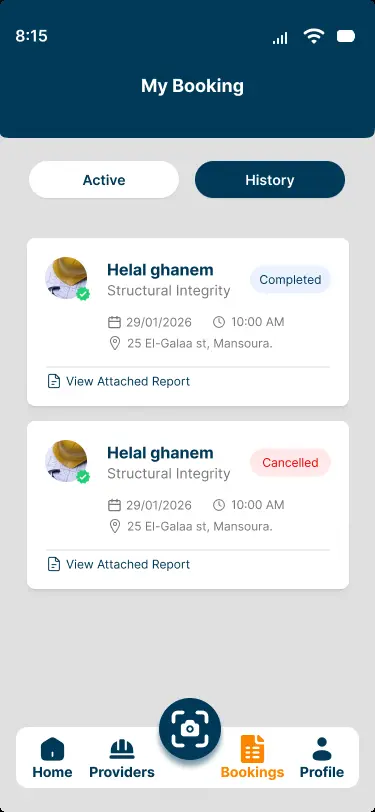
Task: Click location pin icon in Completed booking
Action: 115,343
